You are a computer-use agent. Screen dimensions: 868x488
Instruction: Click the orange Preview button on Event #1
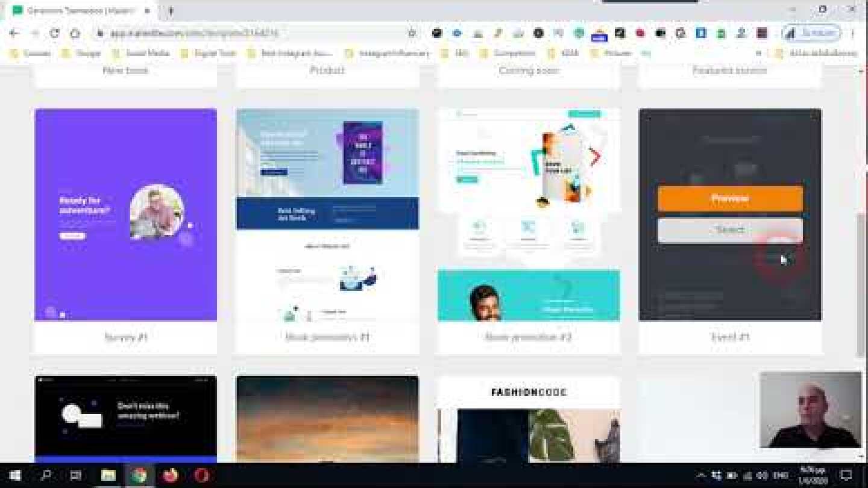[730, 199]
